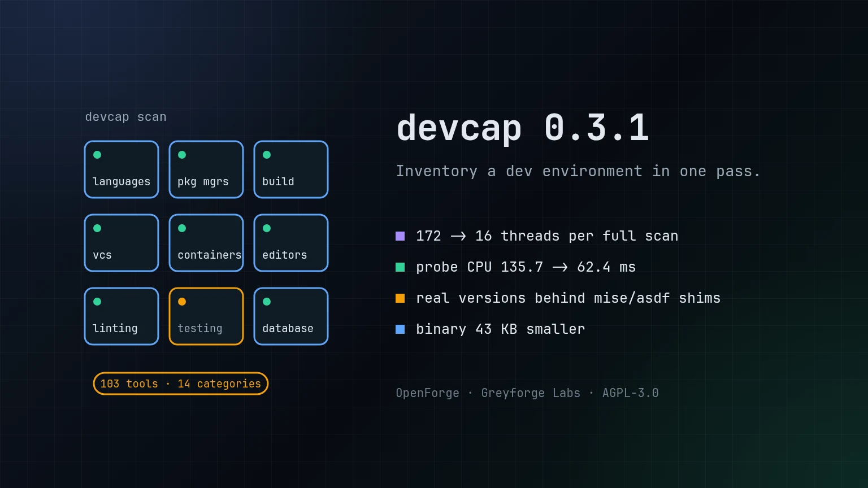Image resolution: width=868 pixels, height=488 pixels.
Task: Select the vcs category card
Action: 121,243
